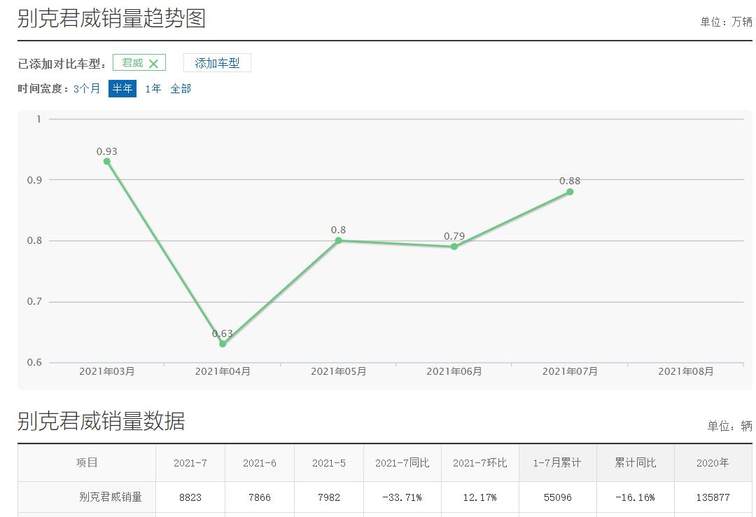Click the 2021年07月 axis label
Viewport: 756px width, 517px height.
570,371
